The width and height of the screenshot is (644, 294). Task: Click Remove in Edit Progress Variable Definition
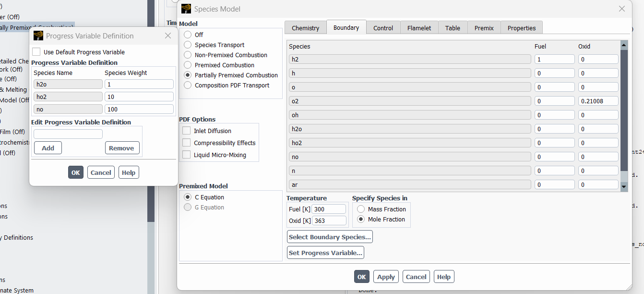pos(121,148)
